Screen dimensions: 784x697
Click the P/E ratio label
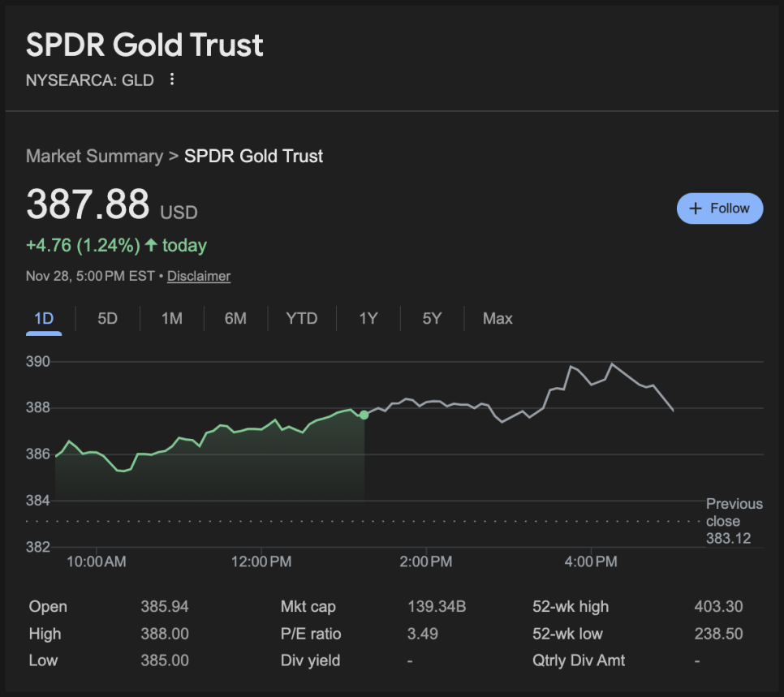(311, 634)
